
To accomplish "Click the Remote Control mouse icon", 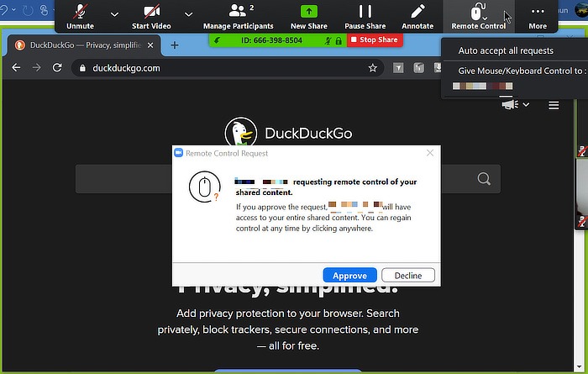I will coord(478,12).
